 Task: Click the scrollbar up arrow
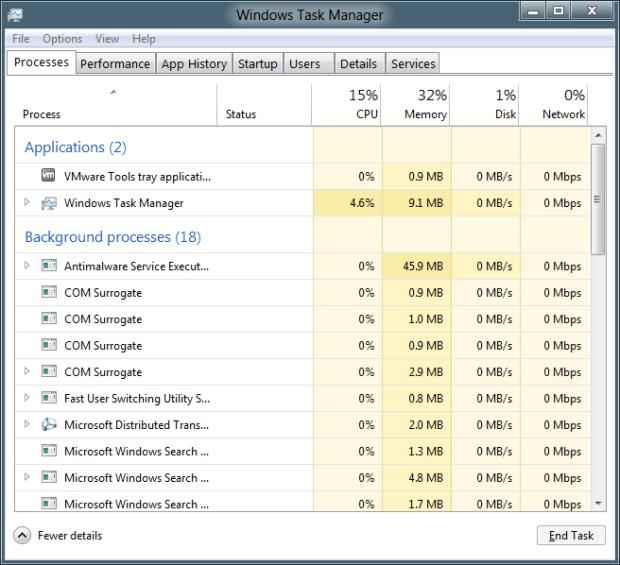pyautogui.click(x=598, y=135)
